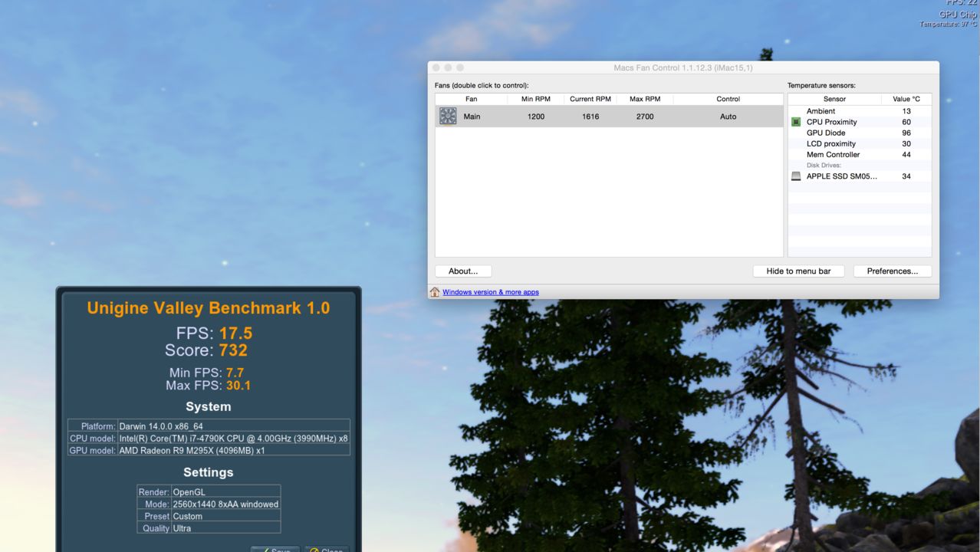Click the house icon beside Windows version link
980x552 pixels.
point(435,292)
